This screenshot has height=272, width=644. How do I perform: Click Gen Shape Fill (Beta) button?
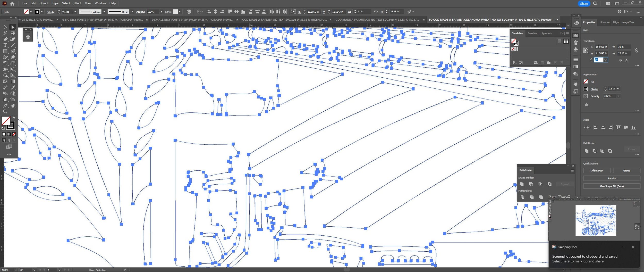point(612,186)
